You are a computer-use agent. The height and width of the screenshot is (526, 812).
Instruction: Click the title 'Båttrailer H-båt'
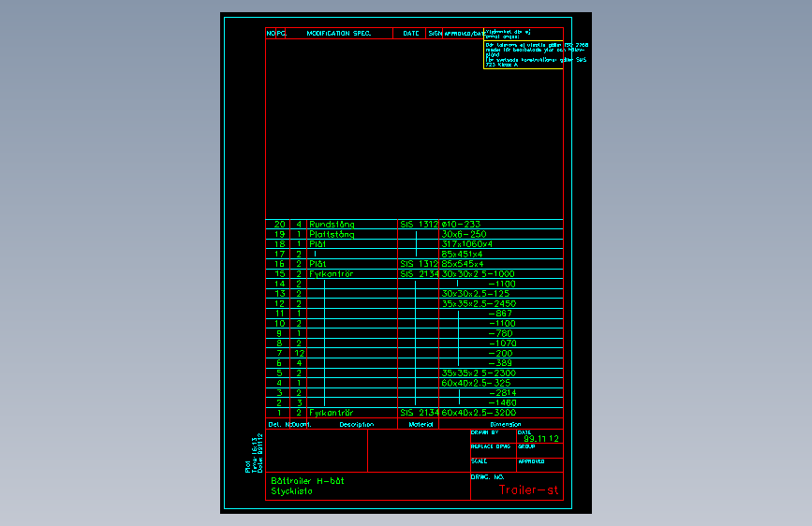pos(307,480)
